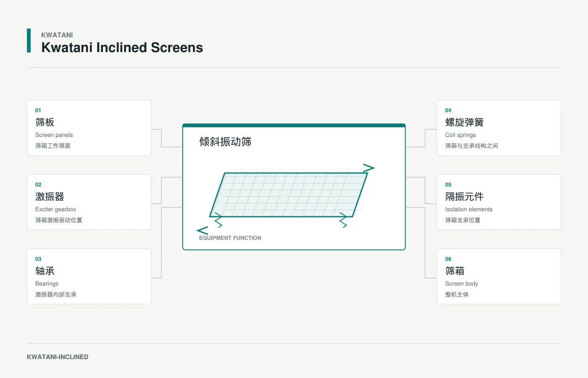Click the "Screen body" label
The image size is (588, 378).
pos(462,283)
